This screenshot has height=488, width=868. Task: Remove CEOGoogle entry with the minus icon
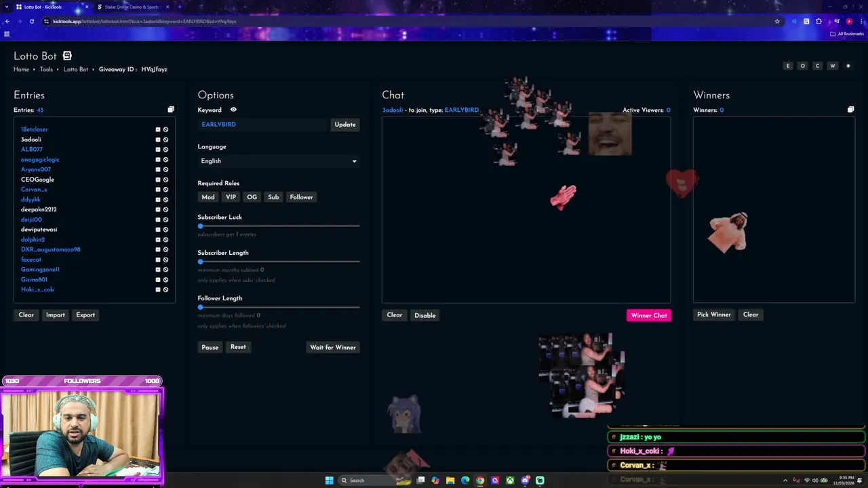pyautogui.click(x=158, y=180)
